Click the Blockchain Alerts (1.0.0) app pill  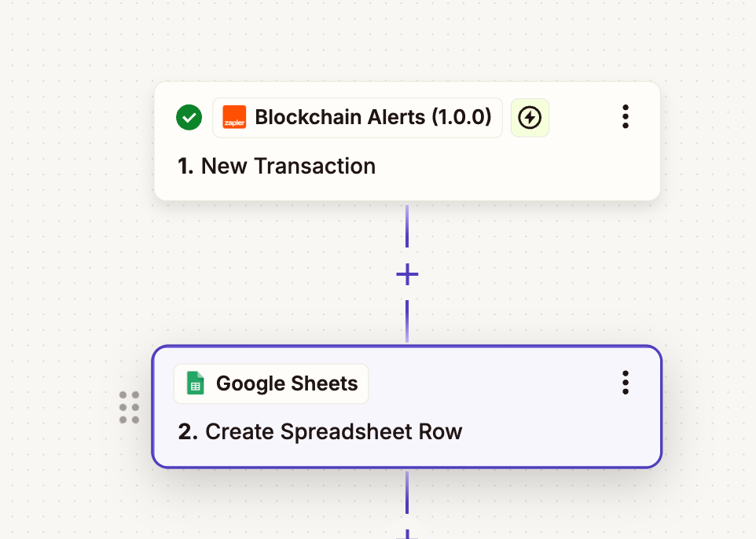click(x=358, y=117)
